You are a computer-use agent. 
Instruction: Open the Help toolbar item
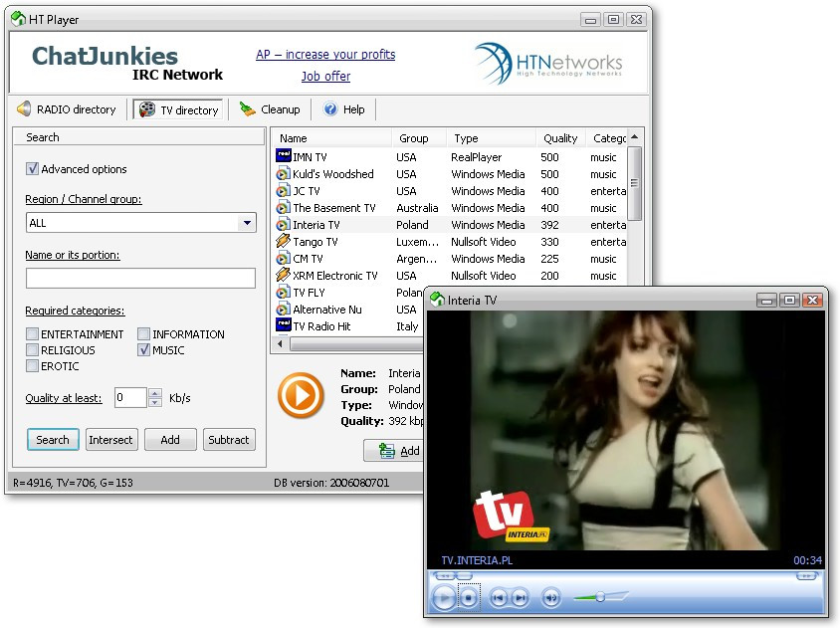click(344, 109)
